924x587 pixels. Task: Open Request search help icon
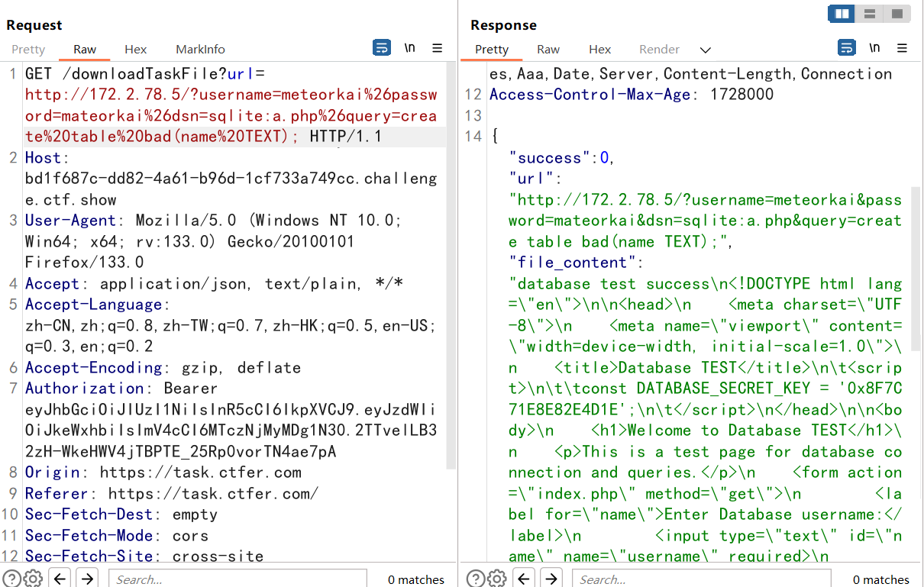[11, 578]
